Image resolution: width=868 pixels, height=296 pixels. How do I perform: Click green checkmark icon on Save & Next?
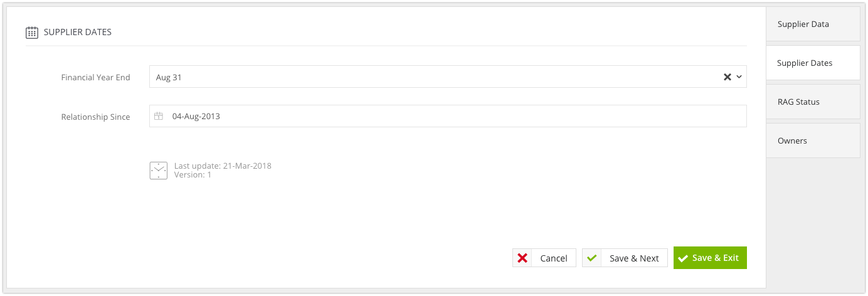point(592,258)
